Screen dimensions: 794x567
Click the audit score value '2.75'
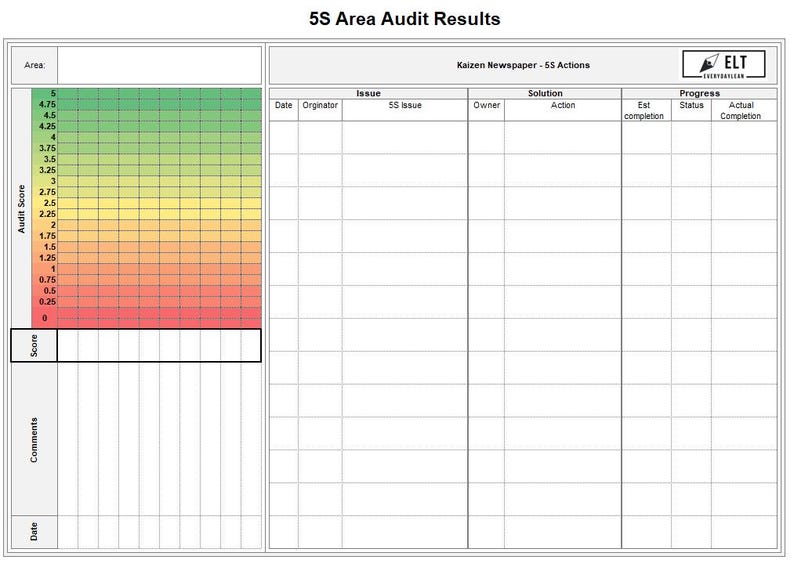point(48,192)
